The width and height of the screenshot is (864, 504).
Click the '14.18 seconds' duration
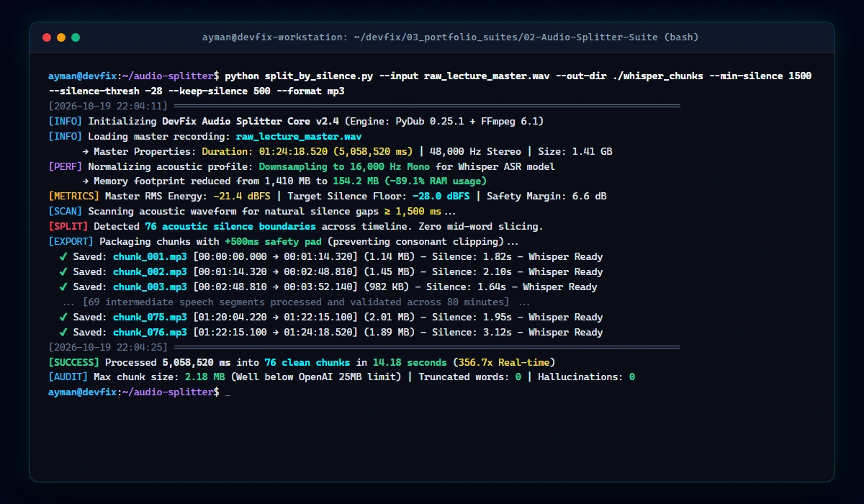click(x=409, y=363)
